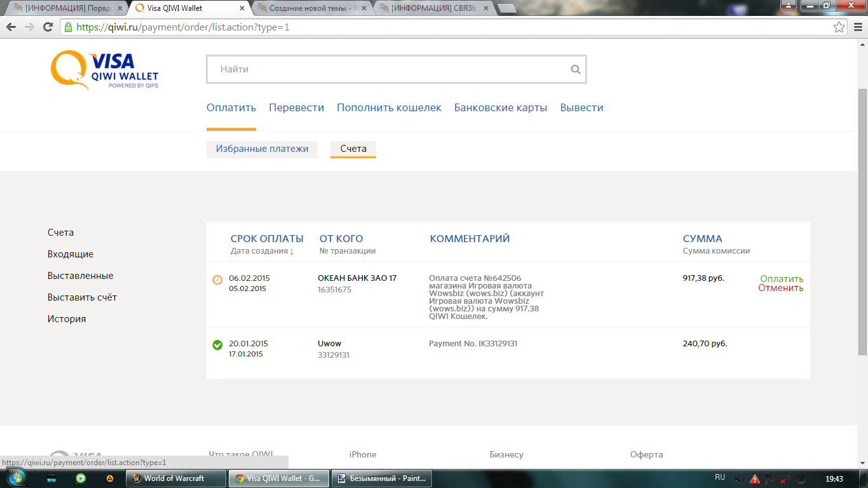
Task: Click the green paid checkmark status icon
Action: pyautogui.click(x=217, y=345)
